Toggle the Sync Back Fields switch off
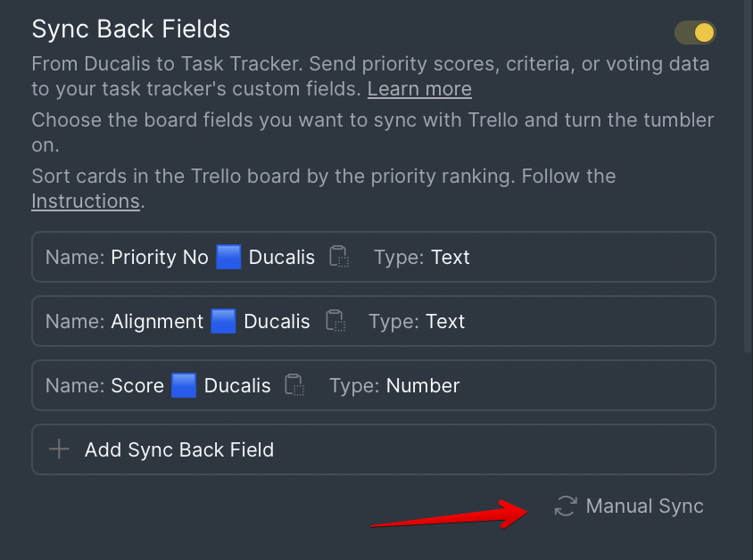Viewport: 753px width, 560px height. coord(695,33)
